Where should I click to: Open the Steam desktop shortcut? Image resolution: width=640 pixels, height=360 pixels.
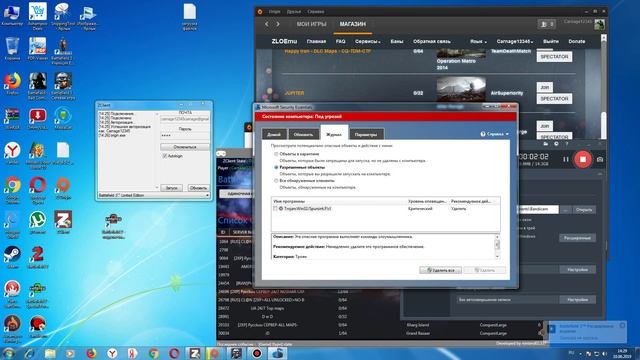point(12,256)
